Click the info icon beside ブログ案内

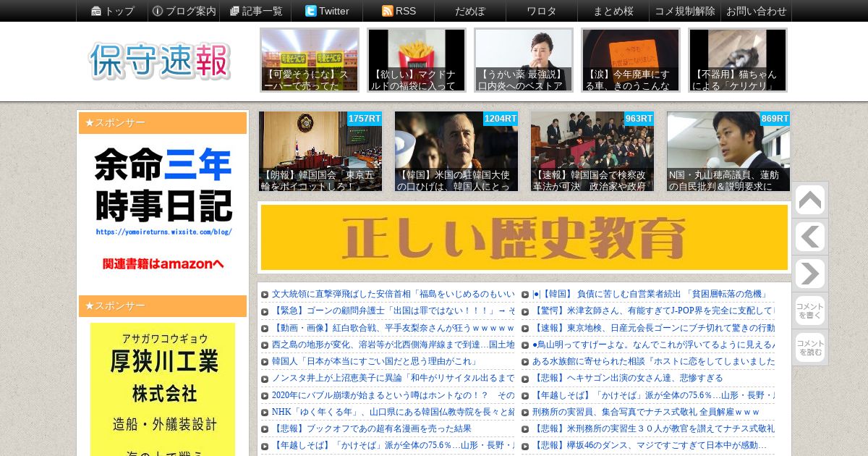click(157, 11)
